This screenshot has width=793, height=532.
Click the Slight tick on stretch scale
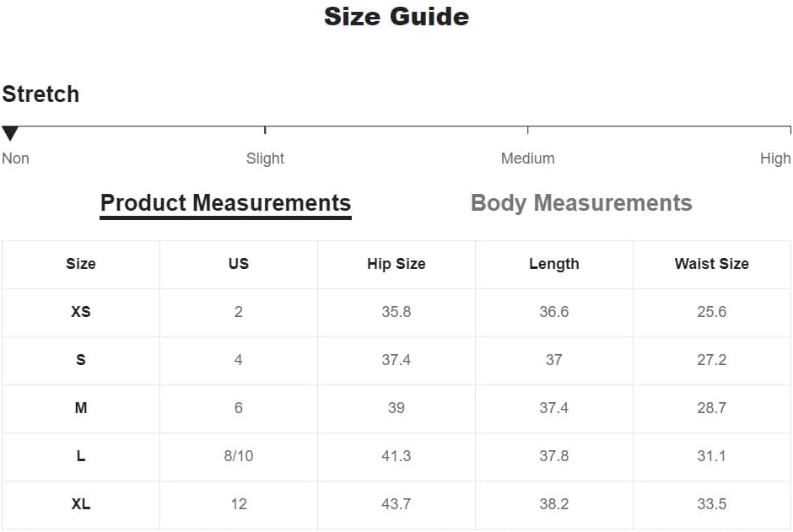(265, 131)
